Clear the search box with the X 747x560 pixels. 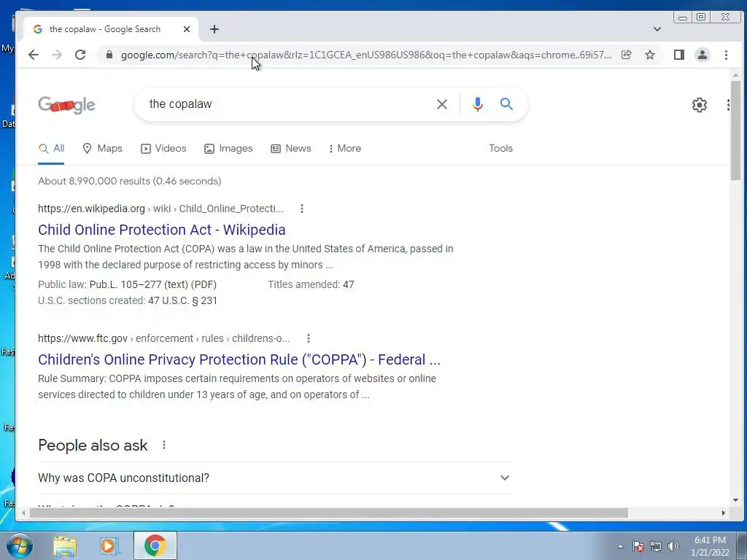coord(442,104)
